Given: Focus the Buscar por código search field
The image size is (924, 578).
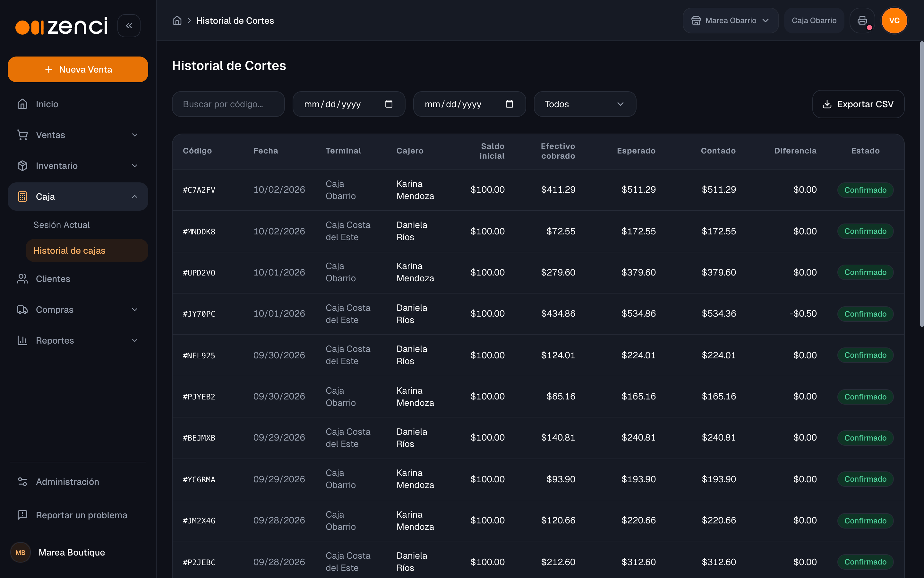Looking at the screenshot, I should coord(228,104).
